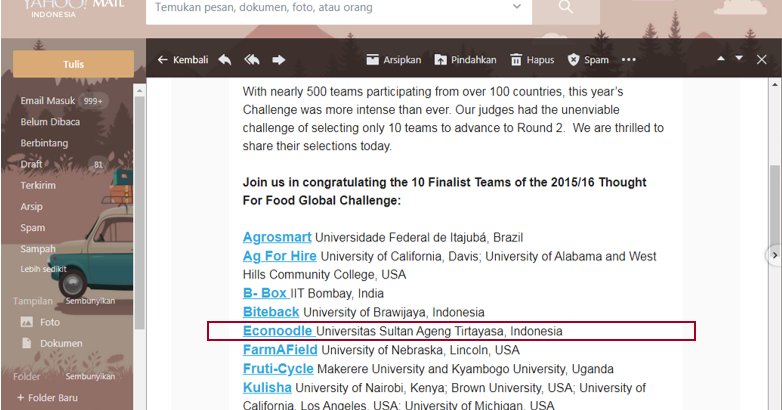Click the Tulis compose button
The height and width of the screenshot is (410, 782).
click(x=73, y=64)
